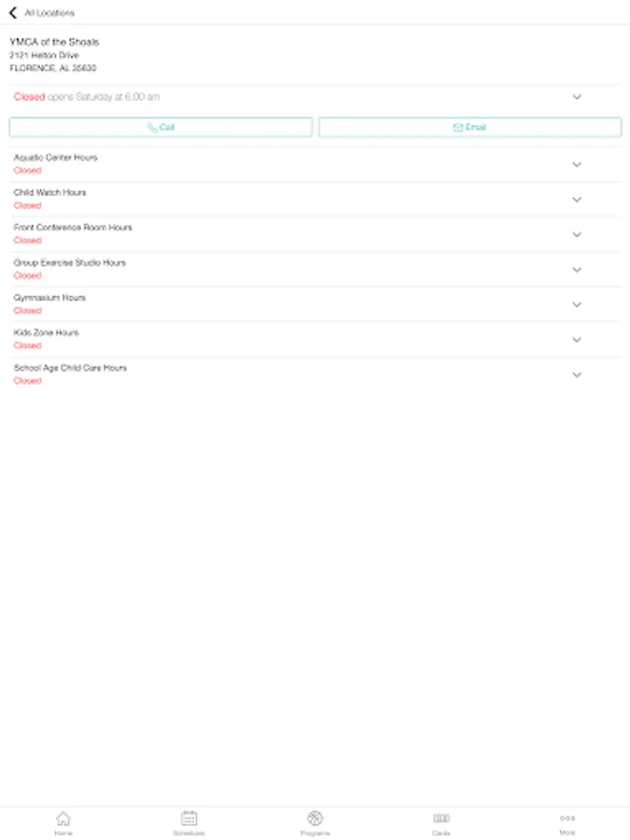Tap the Programs tab label
630x840 pixels.
point(315,833)
